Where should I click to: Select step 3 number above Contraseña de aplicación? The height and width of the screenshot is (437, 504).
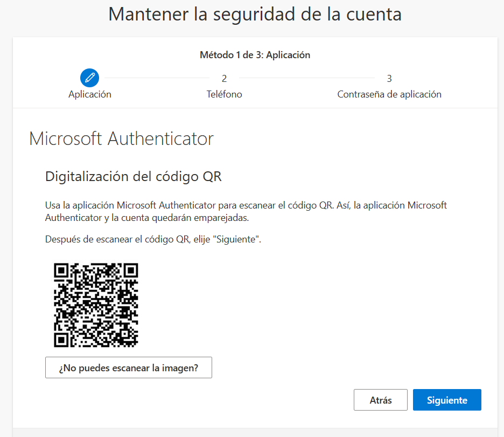point(389,79)
